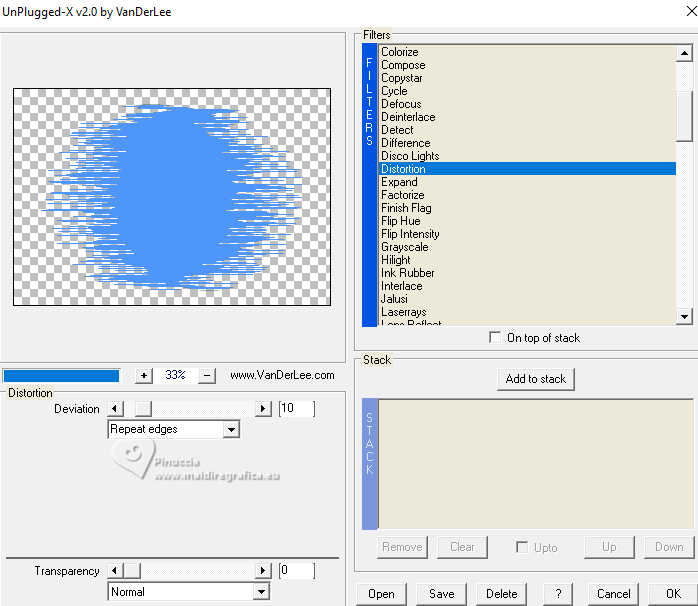Pick the Finish Flag filter

tap(527, 208)
